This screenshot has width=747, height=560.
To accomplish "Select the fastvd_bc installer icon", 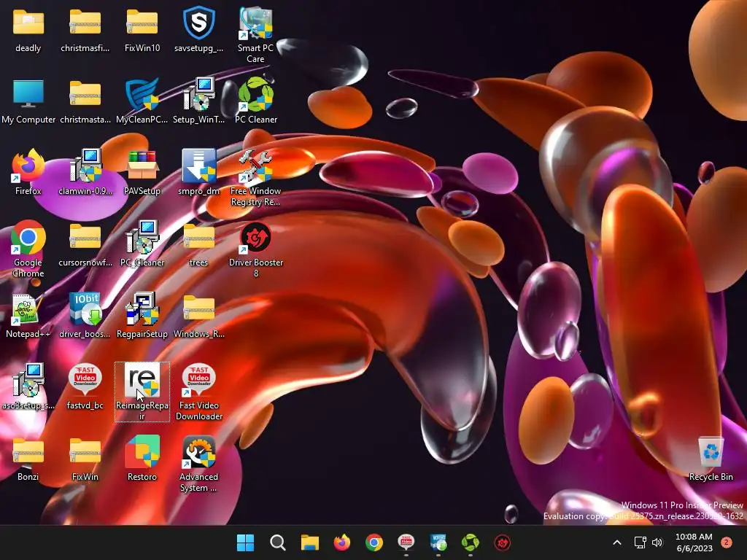I will (x=85, y=386).
